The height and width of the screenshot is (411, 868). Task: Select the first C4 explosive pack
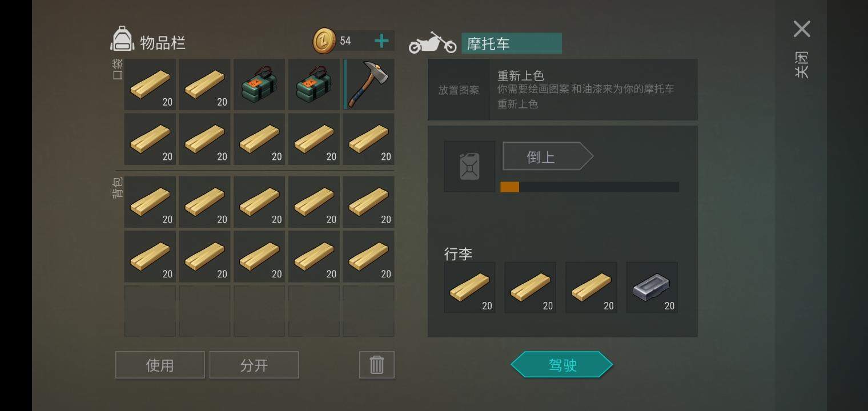coord(259,84)
